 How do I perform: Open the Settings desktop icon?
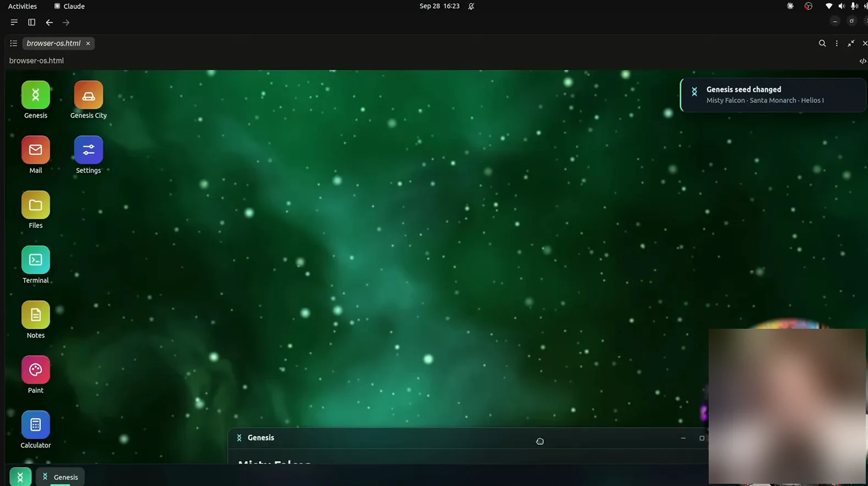88,150
